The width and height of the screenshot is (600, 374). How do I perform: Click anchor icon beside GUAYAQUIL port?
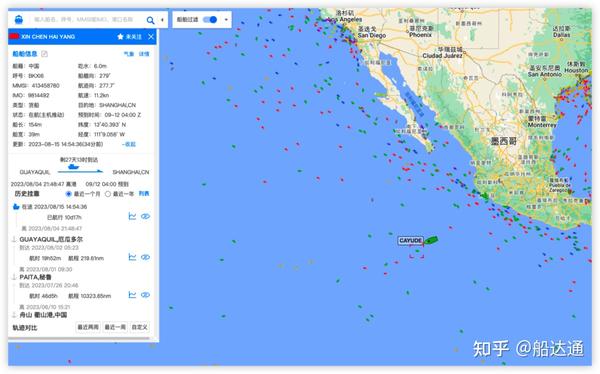[14, 239]
